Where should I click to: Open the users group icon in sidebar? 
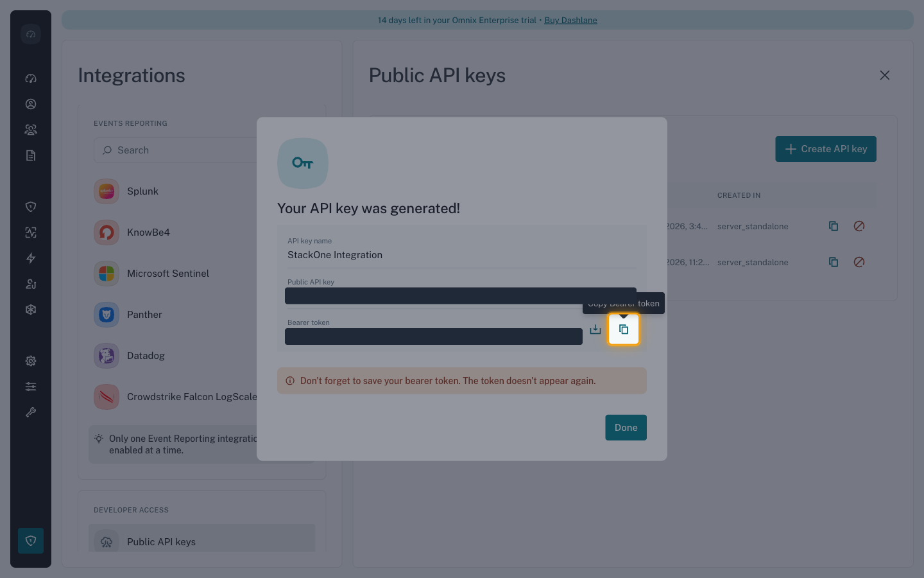pyautogui.click(x=31, y=130)
